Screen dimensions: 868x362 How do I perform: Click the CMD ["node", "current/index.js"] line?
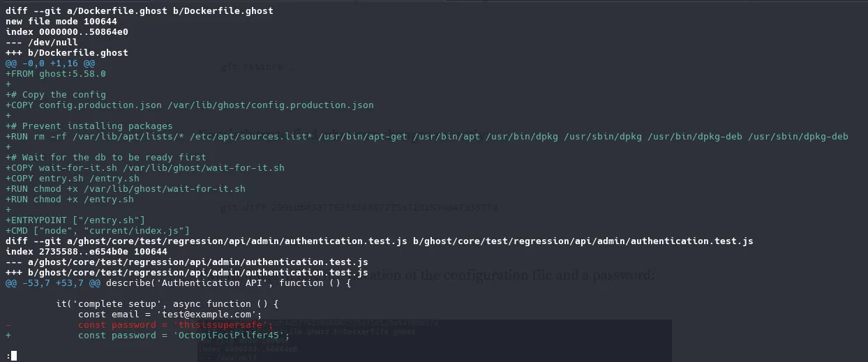click(98, 231)
